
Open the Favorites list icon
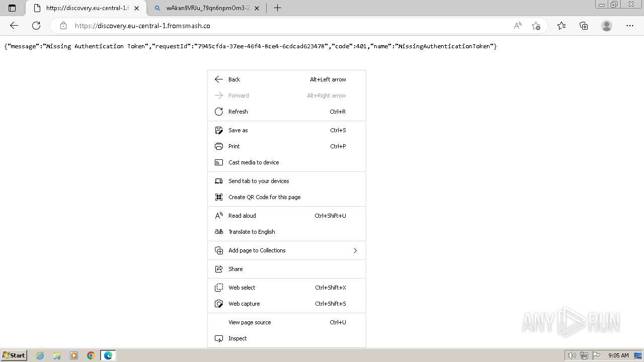coord(561,26)
